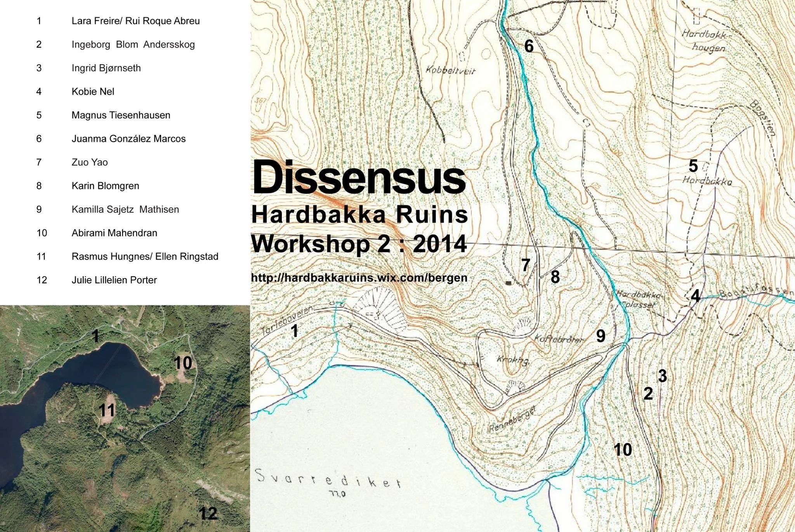Click marker 12 on the aerial photo
This screenshot has width=795, height=532.
tap(208, 514)
